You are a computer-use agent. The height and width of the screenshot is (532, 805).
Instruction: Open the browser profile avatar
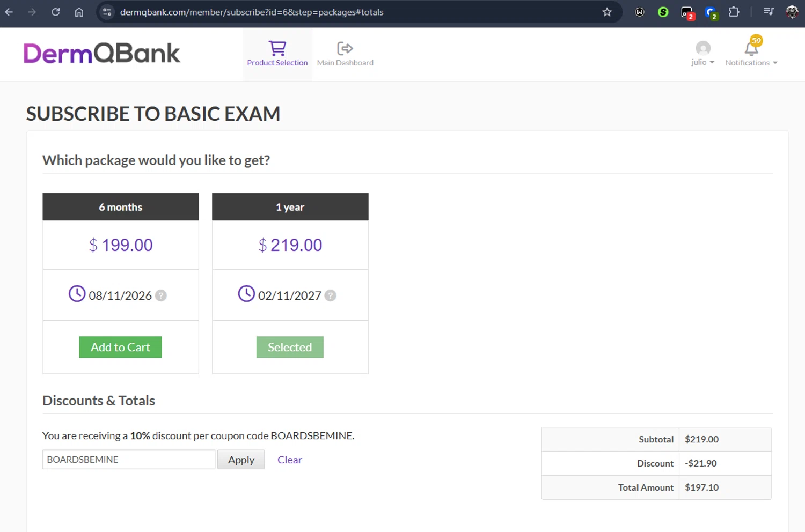coord(792,12)
